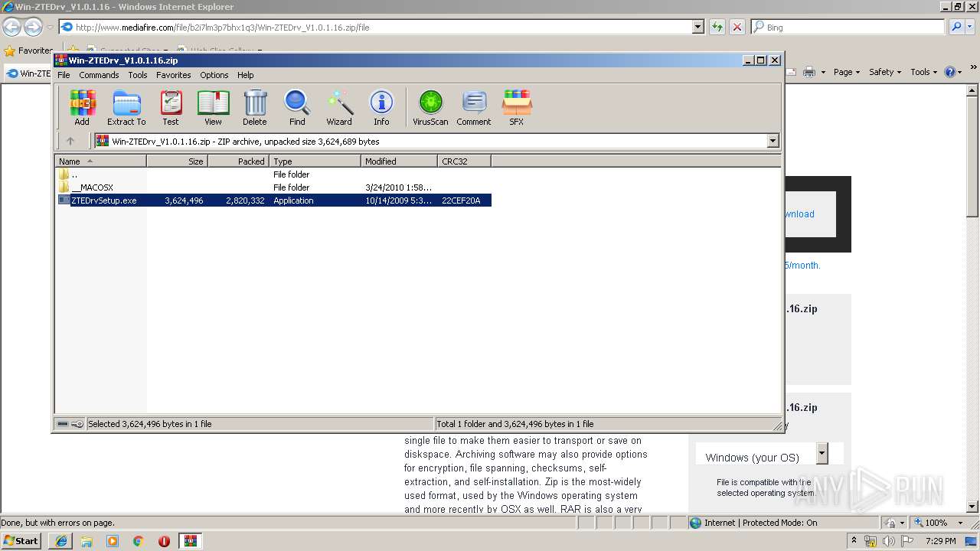
Task: Click the Extract To toolbar icon
Action: [126, 108]
